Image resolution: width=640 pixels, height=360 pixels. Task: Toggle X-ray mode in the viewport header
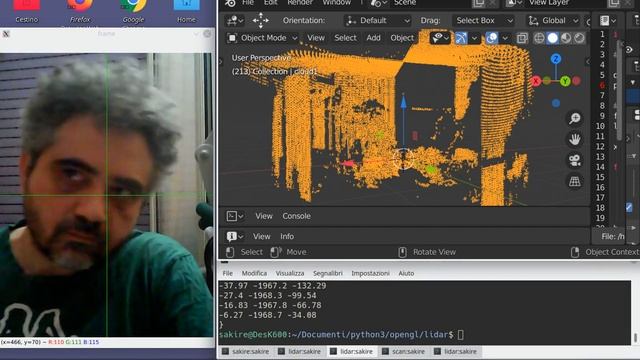pyautogui.click(x=522, y=38)
